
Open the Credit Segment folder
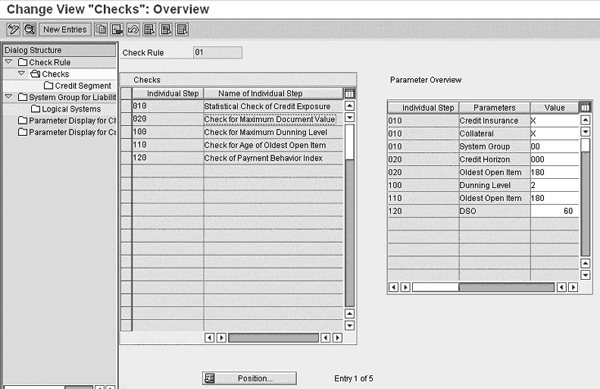coord(78,86)
